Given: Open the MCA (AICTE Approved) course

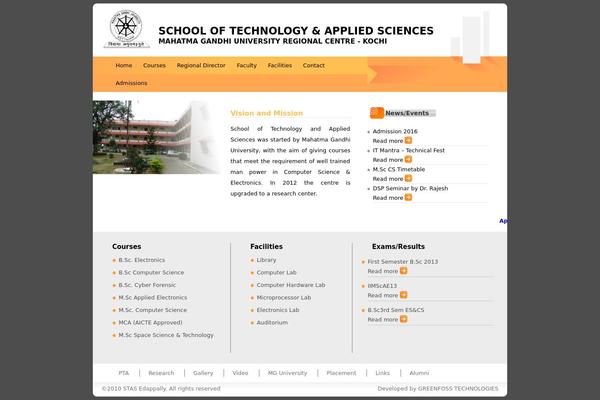Looking at the screenshot, I should [150, 323].
